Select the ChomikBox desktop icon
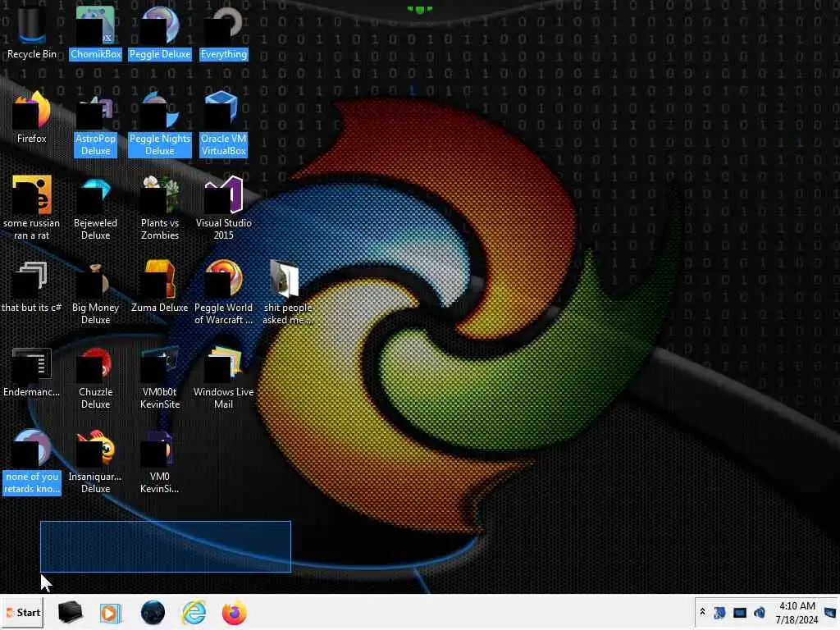This screenshot has width=840, height=630. pyautogui.click(x=95, y=32)
